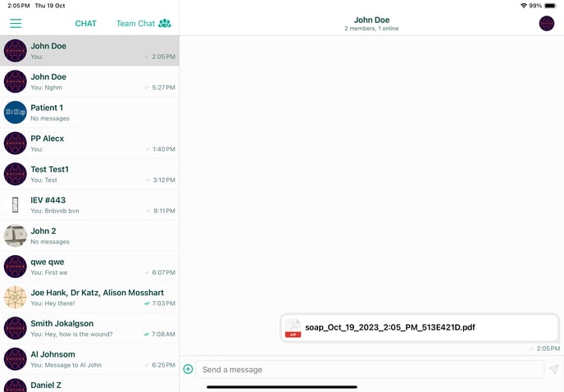Tap Patient 1 blue logo avatar

click(x=15, y=112)
